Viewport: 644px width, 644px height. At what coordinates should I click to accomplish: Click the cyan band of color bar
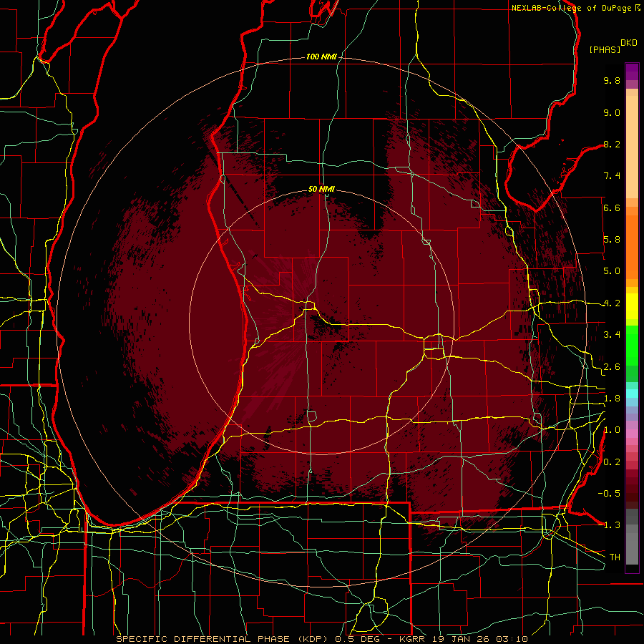(632, 394)
